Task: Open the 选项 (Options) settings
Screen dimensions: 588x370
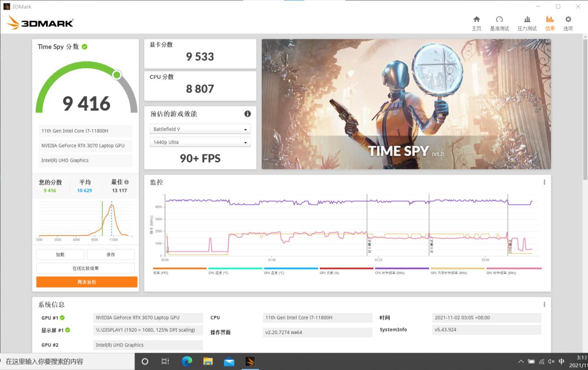Action: [567, 22]
